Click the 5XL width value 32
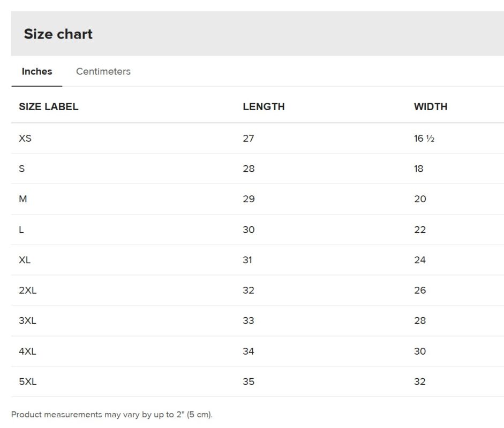The height and width of the screenshot is (428, 504). 420,382
